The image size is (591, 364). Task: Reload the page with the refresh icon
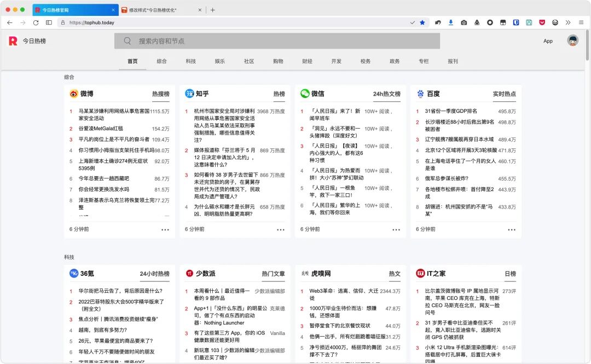coord(36,22)
